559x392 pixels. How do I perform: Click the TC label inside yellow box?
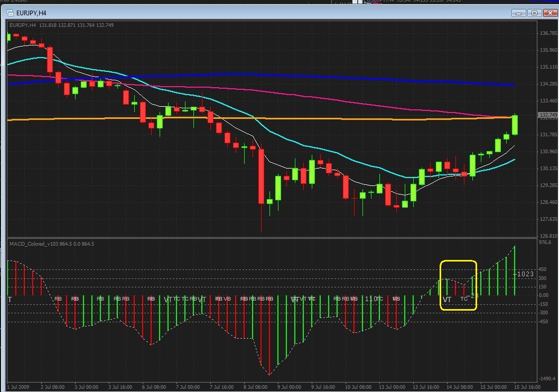pos(463,298)
